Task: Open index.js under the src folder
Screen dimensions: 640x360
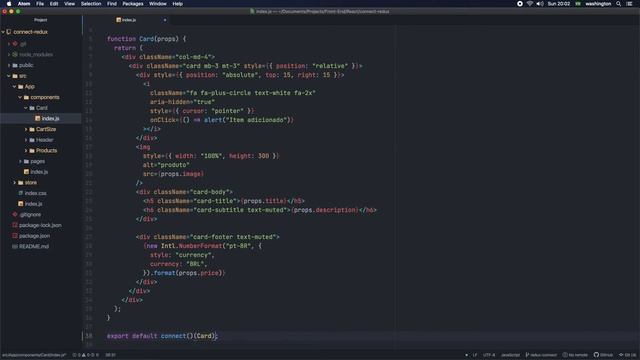Action: click(x=33, y=204)
